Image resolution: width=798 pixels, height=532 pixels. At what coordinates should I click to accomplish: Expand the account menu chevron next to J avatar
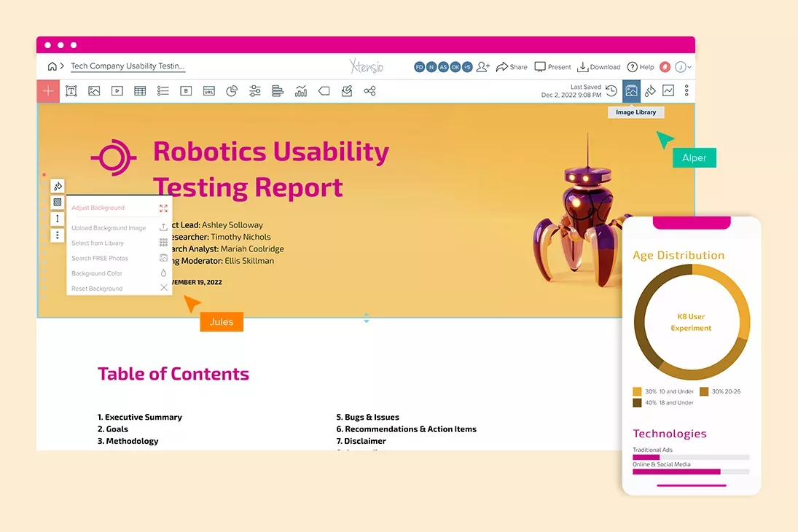688,66
